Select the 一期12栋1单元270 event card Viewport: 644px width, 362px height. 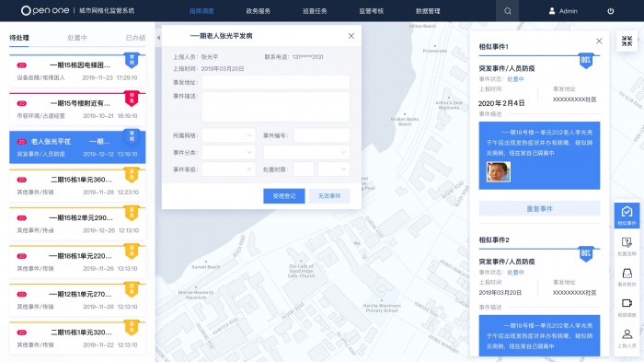(x=77, y=300)
